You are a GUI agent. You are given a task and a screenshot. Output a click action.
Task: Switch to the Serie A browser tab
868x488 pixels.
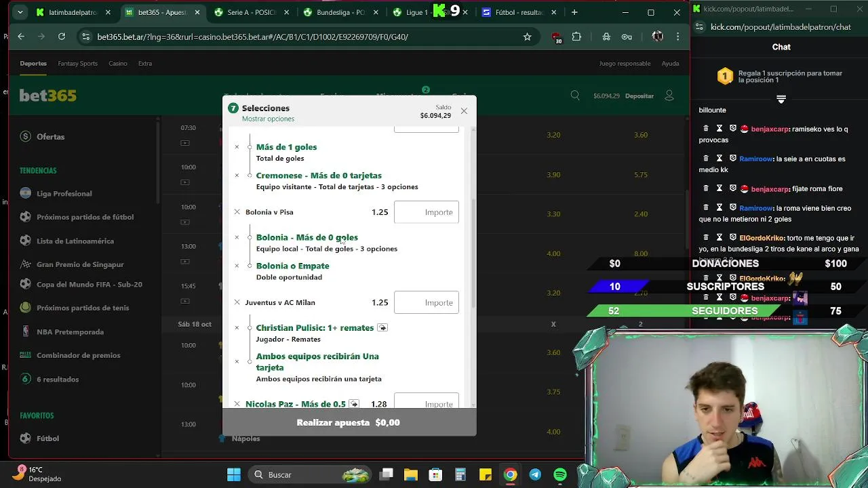(x=251, y=12)
